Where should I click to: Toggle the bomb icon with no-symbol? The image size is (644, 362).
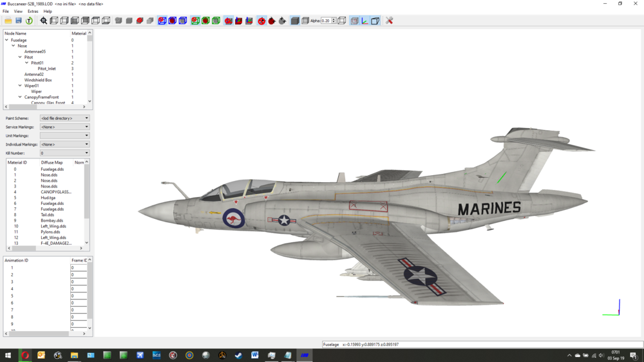261,21
